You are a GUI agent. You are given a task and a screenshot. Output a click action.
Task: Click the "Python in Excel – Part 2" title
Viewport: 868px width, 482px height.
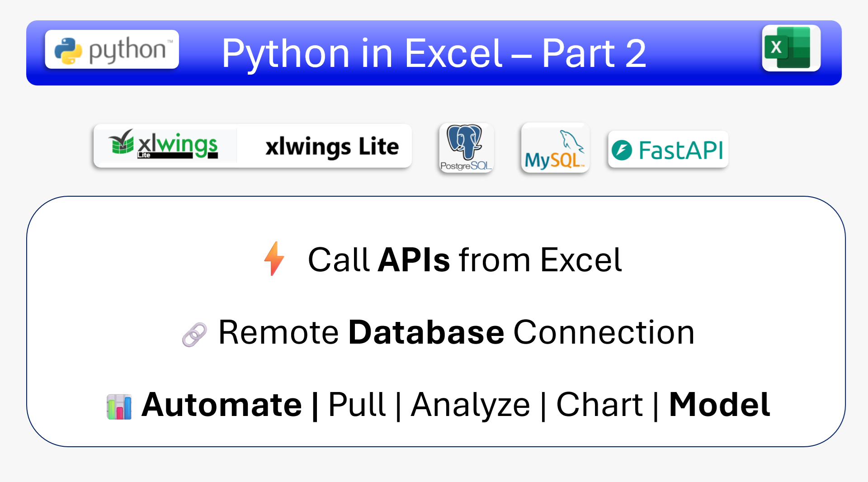(434, 53)
